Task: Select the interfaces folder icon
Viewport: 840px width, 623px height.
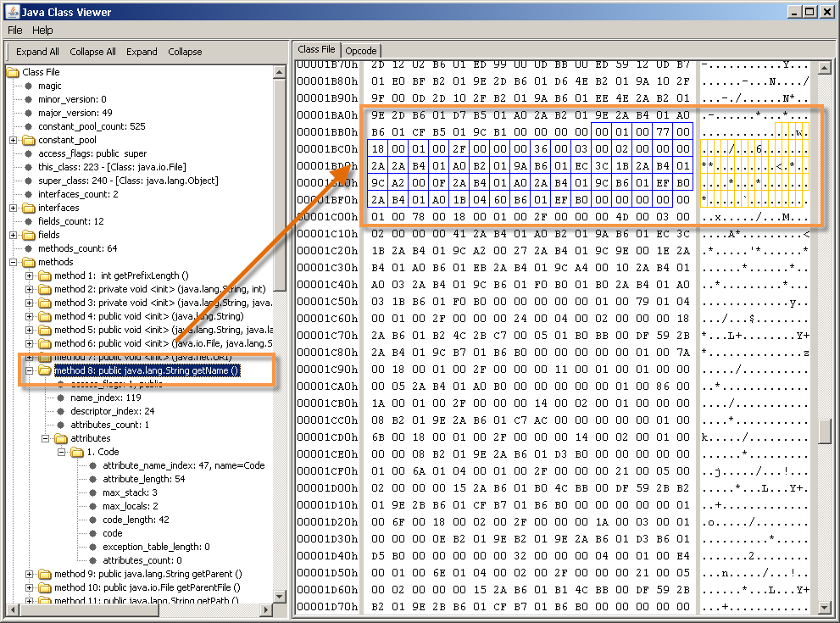Action: coord(29,208)
